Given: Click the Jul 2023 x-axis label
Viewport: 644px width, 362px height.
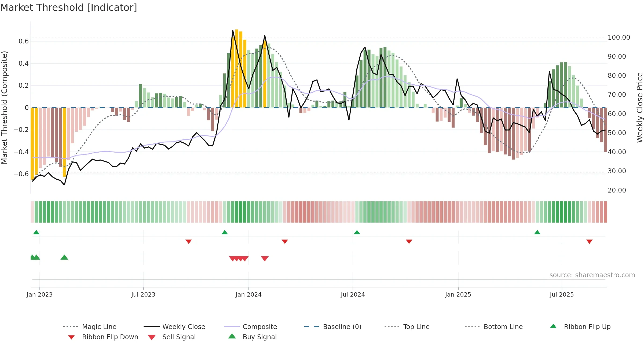Looking at the screenshot, I should pyautogui.click(x=143, y=294).
